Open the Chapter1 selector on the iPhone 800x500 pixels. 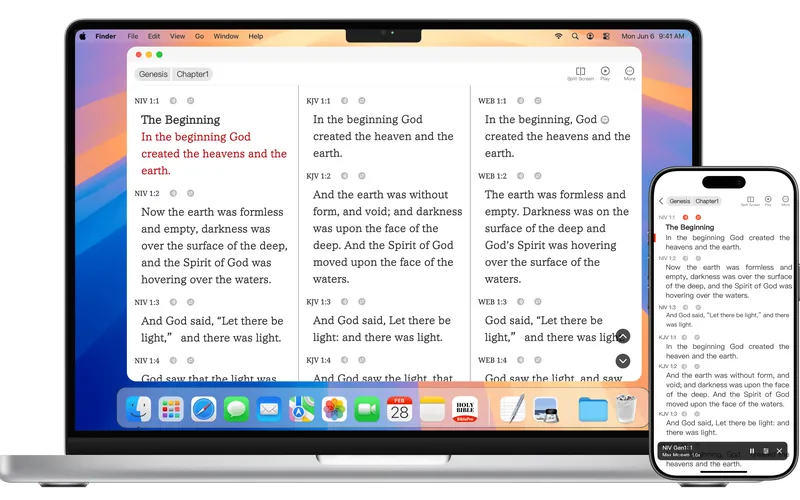tap(707, 201)
